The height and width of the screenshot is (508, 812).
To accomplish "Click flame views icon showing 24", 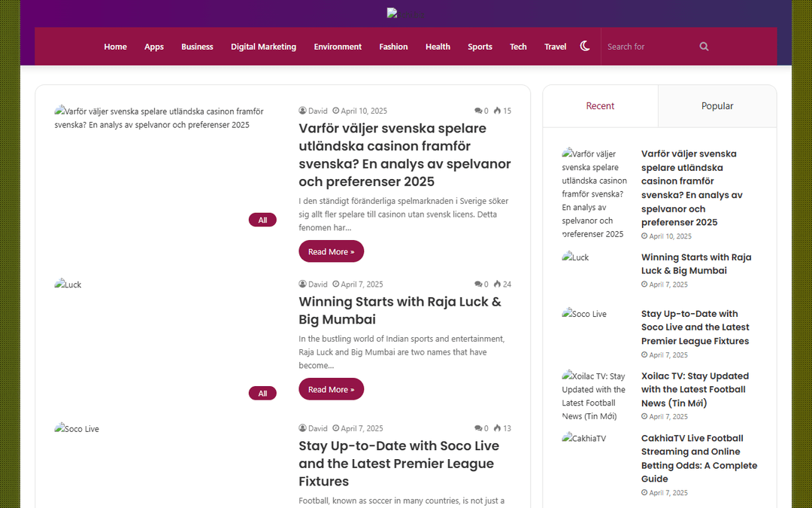I will coord(497,284).
